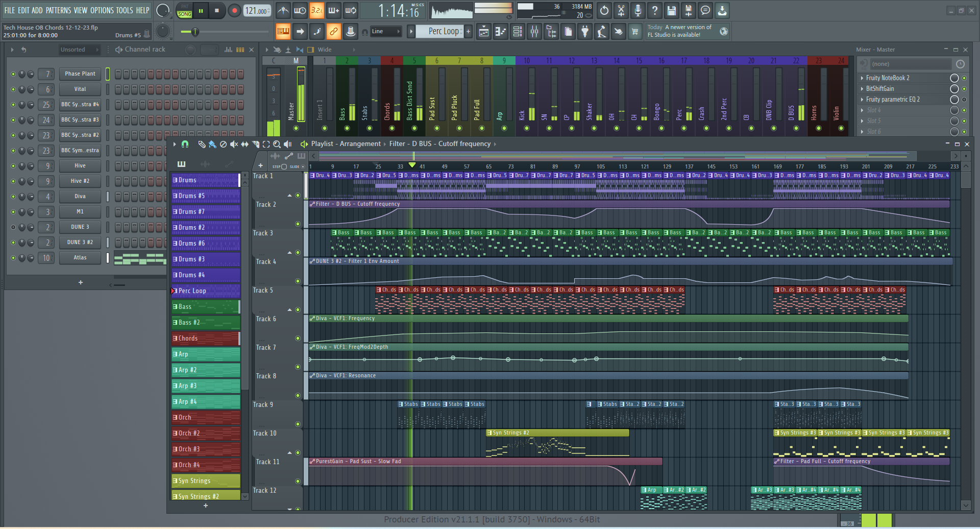Click the pause button in transport
Viewport: 980px width, 529px height.
[201, 10]
